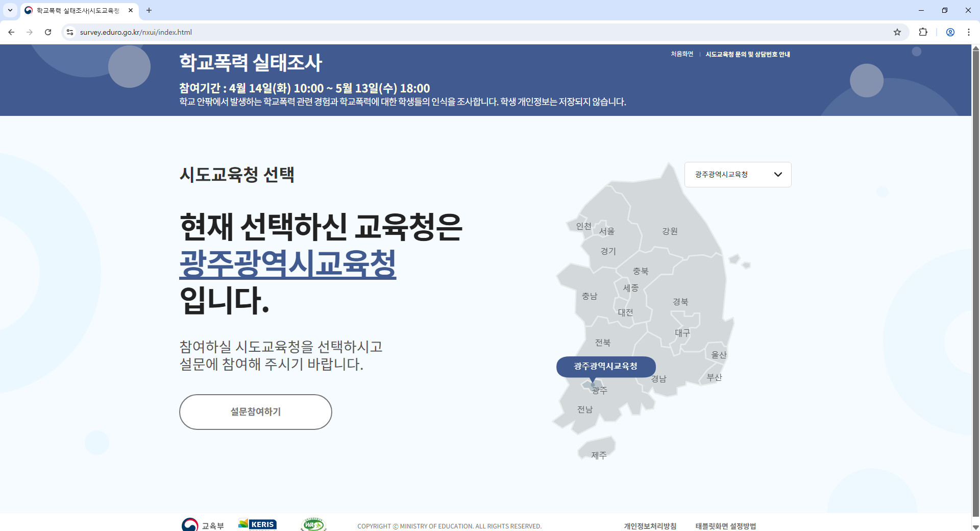The height and width of the screenshot is (531, 980).
Task: Select 제주 island on the map
Action: 599,455
